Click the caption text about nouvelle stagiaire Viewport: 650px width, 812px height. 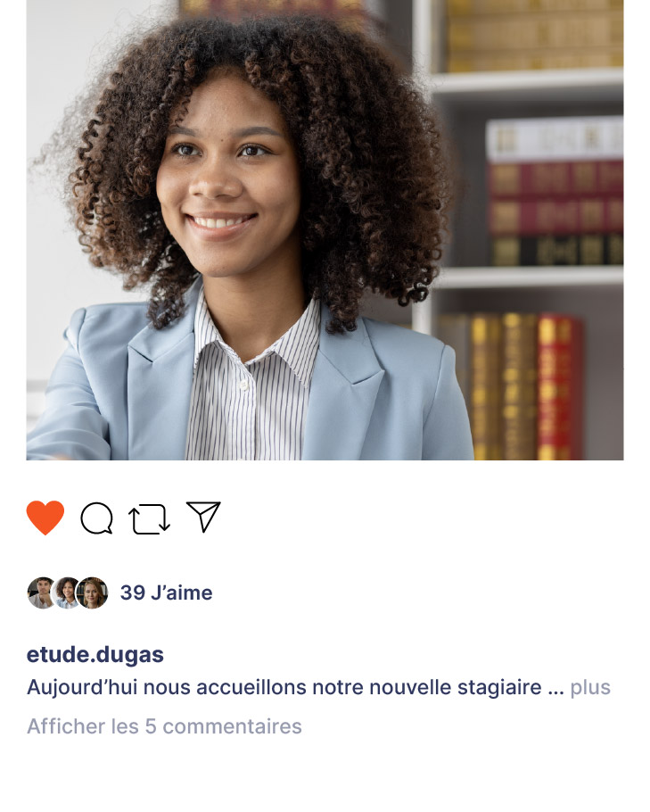coord(284,688)
